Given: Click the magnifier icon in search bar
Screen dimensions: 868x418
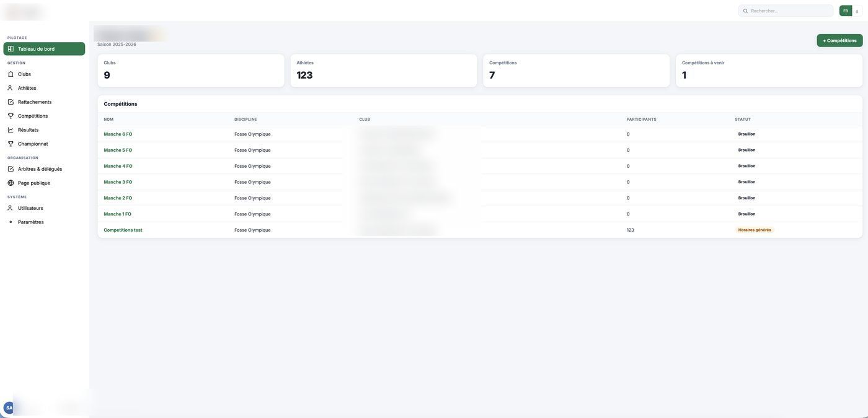Looking at the screenshot, I should [746, 11].
